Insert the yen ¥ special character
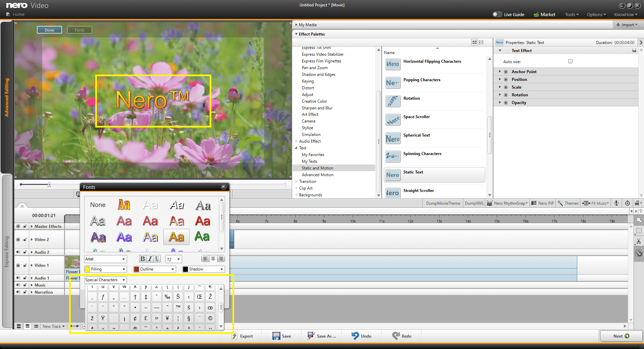This screenshot has width=644, height=349. [167, 318]
